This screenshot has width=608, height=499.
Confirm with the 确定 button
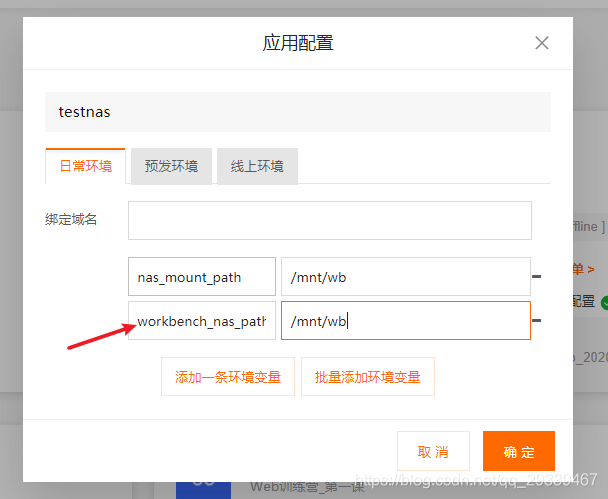[519, 451]
